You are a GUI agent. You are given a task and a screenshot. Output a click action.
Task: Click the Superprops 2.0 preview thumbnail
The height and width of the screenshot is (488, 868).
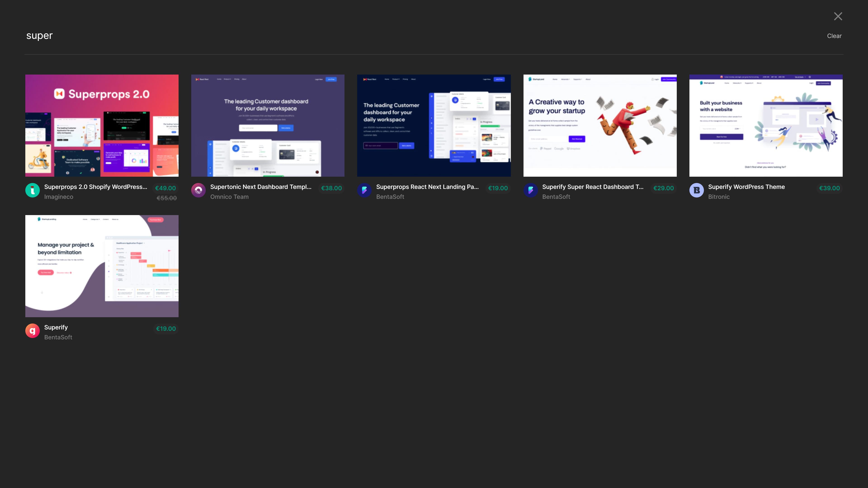point(102,125)
